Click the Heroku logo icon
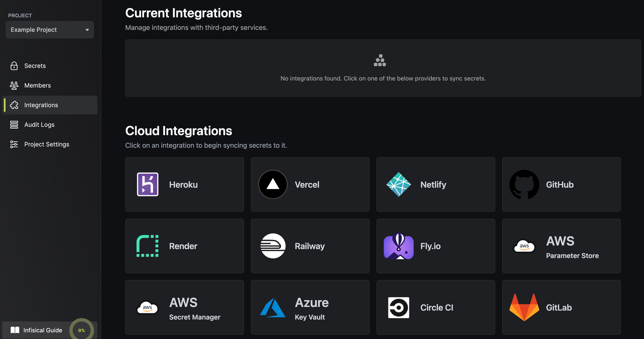Image resolution: width=644 pixels, height=339 pixels. (147, 184)
